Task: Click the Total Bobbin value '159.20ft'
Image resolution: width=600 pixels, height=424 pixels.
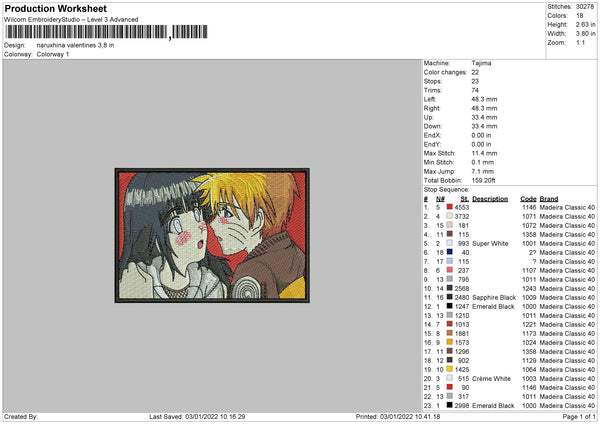Action: (483, 180)
